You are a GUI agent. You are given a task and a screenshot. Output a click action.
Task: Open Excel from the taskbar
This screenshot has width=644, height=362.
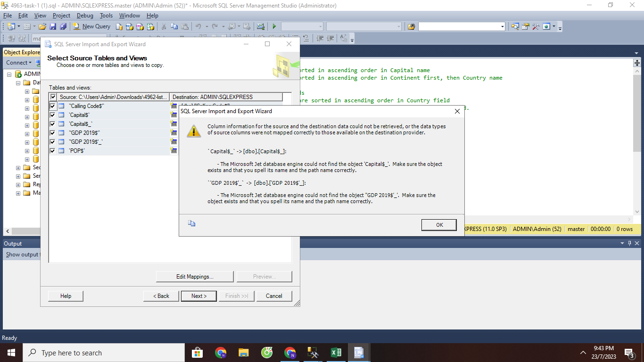click(x=336, y=353)
